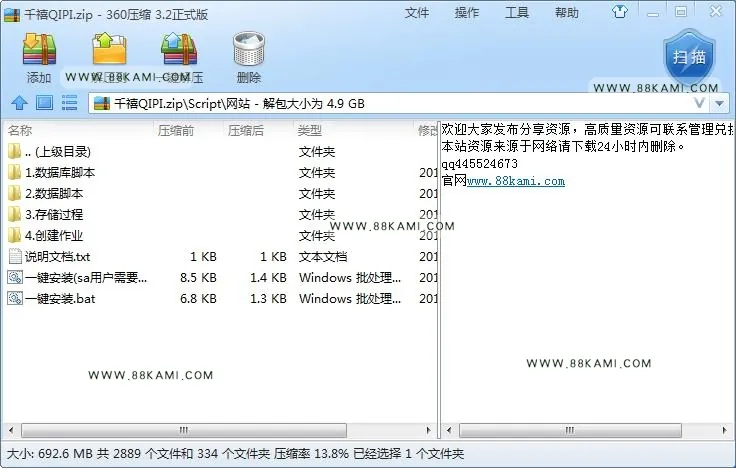
Task: Open the 操作 menu
Action: click(467, 13)
